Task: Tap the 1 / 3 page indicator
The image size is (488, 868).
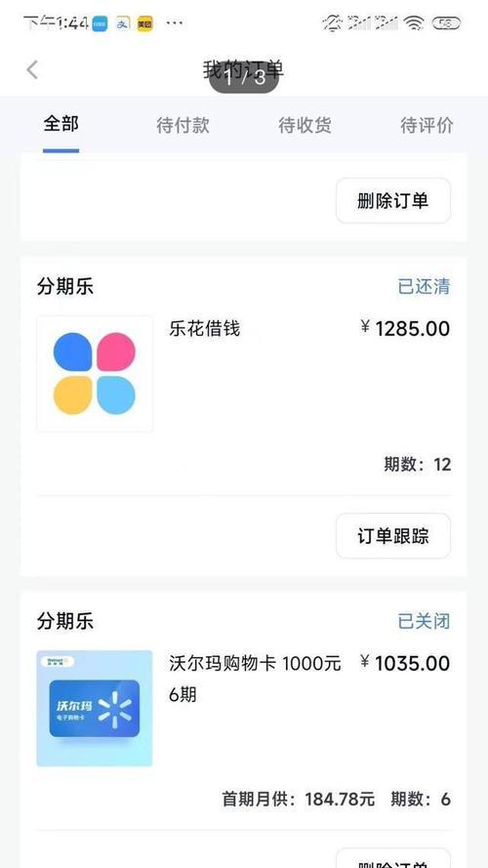Action: pos(244,77)
